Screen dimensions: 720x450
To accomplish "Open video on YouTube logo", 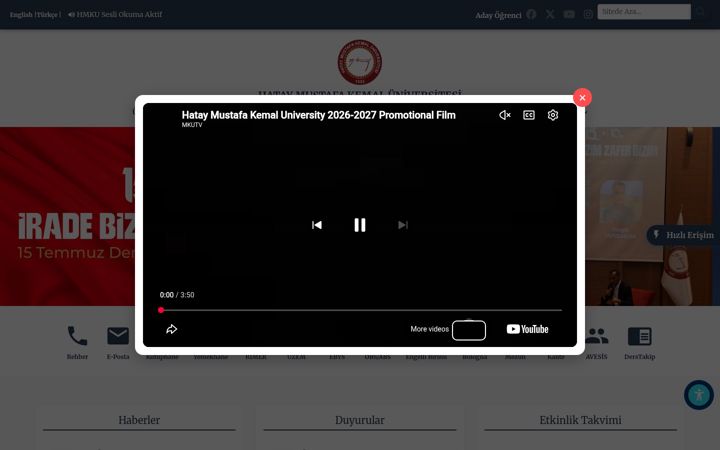I will coord(527,329).
